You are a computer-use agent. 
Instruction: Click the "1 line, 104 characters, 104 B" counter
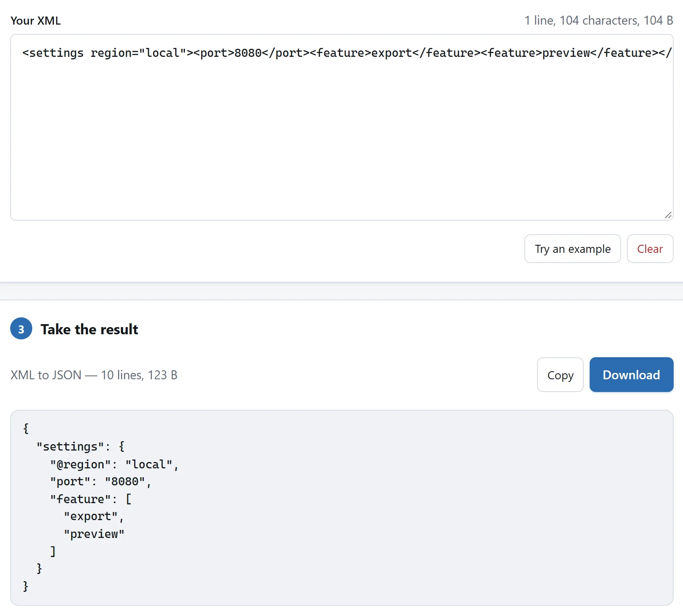click(x=599, y=20)
